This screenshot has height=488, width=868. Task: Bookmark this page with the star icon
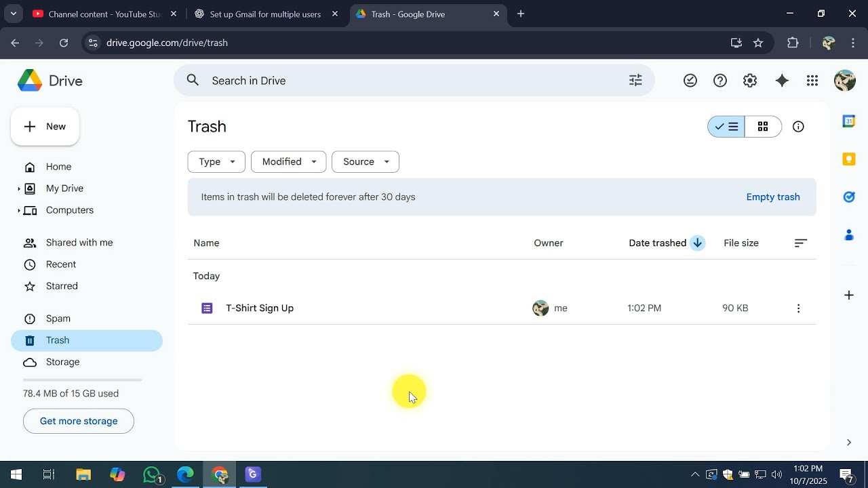pyautogui.click(x=758, y=43)
